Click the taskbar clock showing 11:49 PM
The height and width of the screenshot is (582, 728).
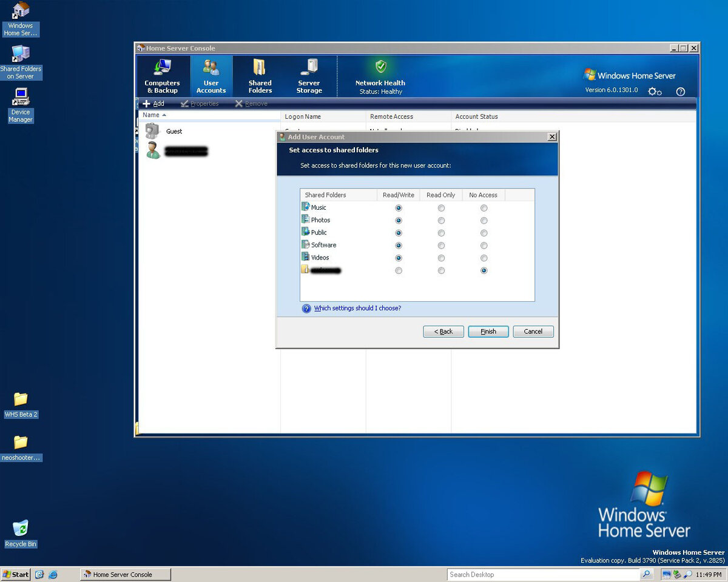coord(709,574)
